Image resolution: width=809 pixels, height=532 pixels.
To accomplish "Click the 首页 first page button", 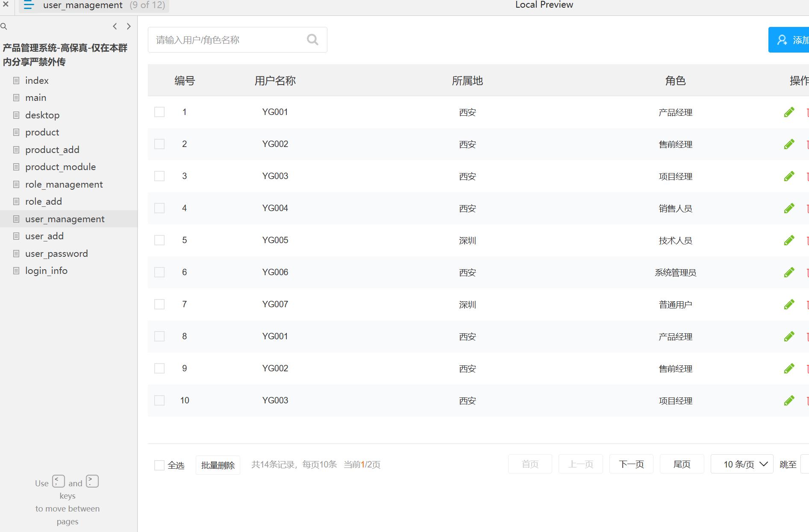I will [x=530, y=464].
